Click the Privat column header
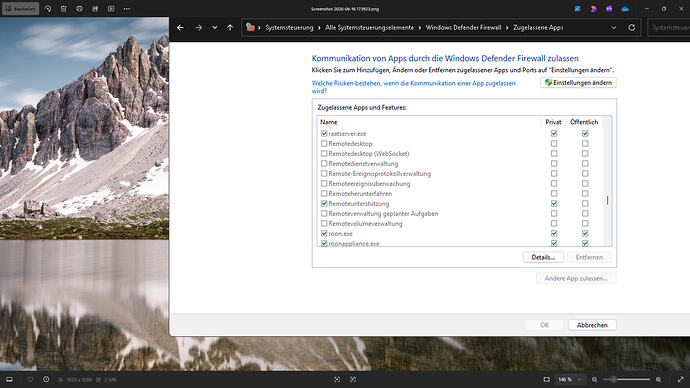Image resolution: width=690 pixels, height=388 pixels. pos(553,122)
